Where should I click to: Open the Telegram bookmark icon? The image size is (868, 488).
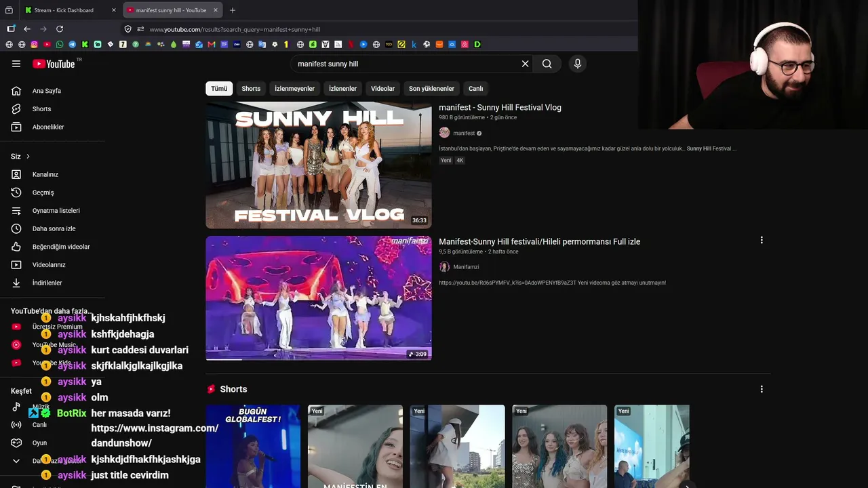click(x=72, y=45)
